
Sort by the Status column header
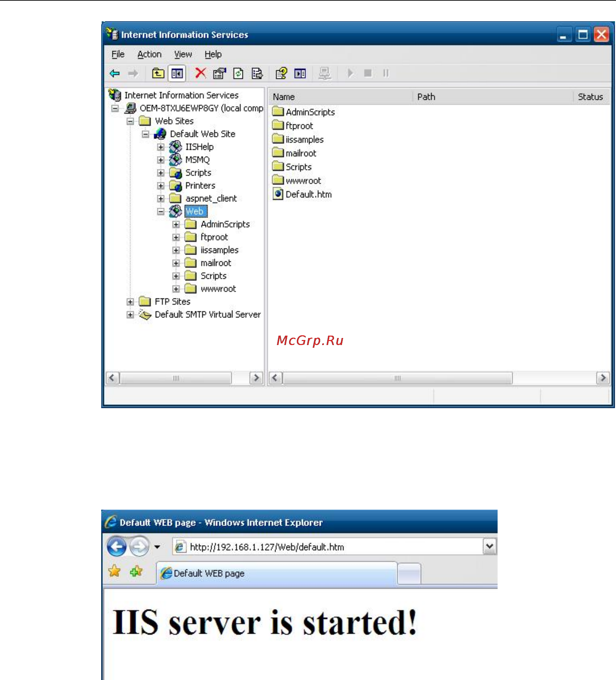[591, 97]
